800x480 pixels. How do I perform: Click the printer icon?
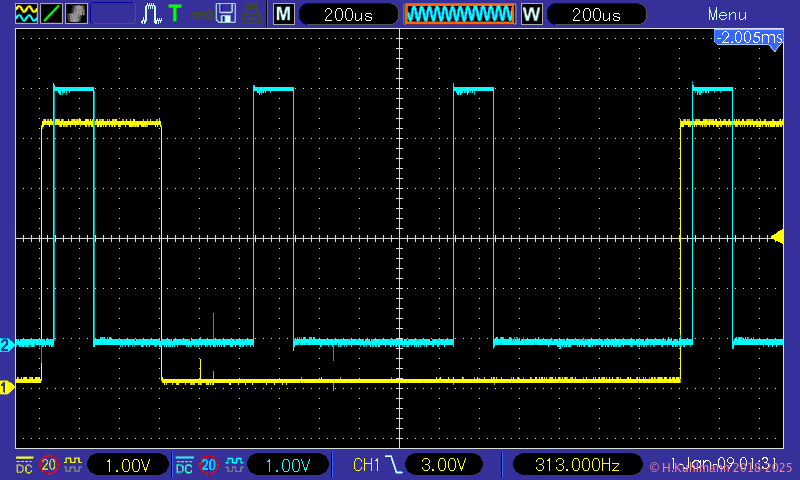coord(251,14)
